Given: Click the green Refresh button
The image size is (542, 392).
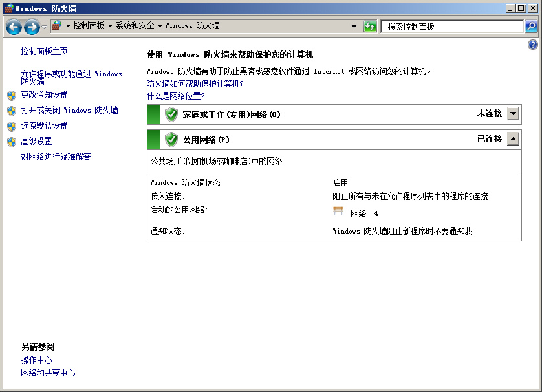Looking at the screenshot, I should click(x=370, y=27).
